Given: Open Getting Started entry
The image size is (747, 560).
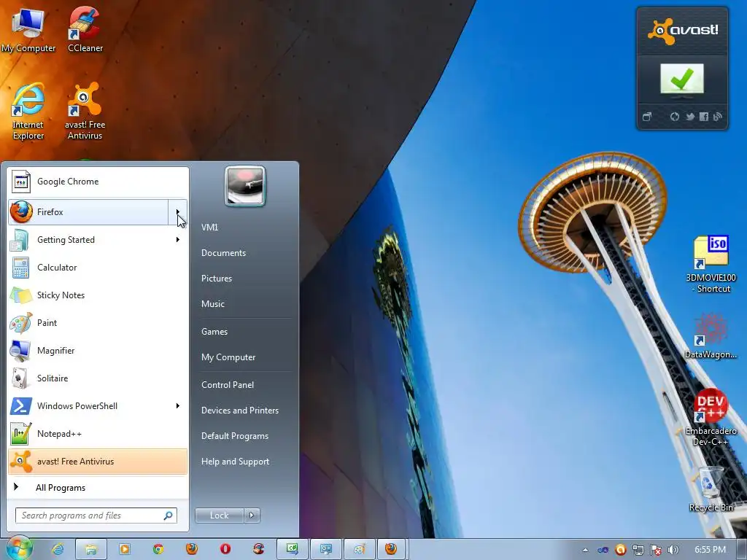Looking at the screenshot, I should point(98,239).
